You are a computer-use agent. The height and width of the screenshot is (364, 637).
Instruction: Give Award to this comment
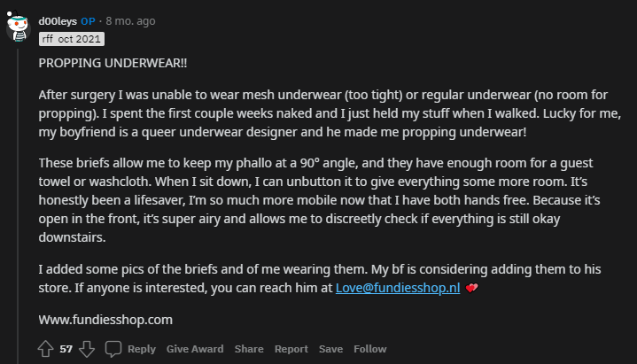coord(195,349)
